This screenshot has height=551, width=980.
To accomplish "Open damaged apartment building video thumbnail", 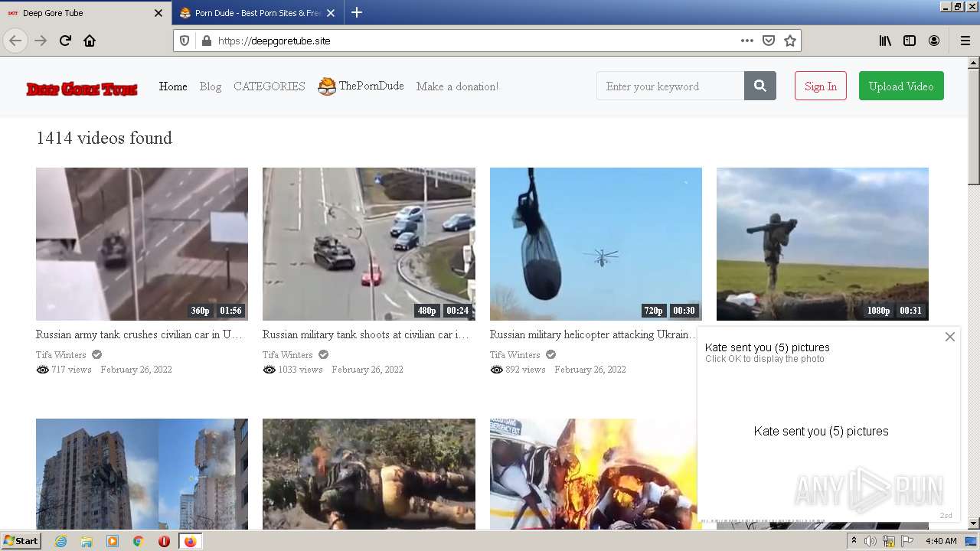I will tap(142, 474).
